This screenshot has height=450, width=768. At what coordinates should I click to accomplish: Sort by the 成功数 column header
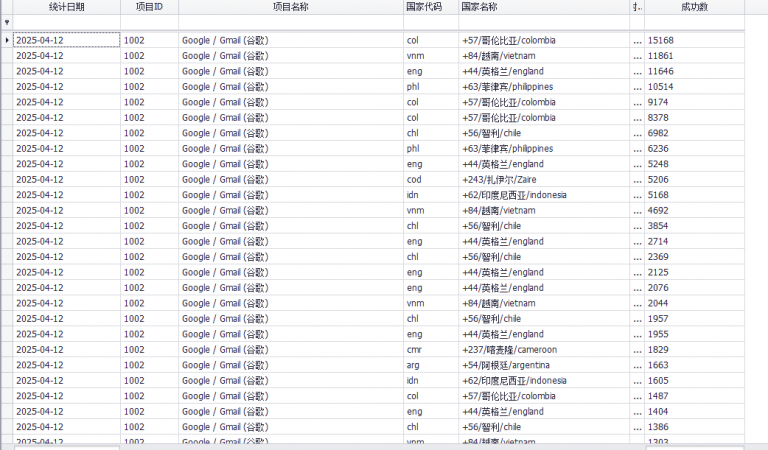(694, 7)
